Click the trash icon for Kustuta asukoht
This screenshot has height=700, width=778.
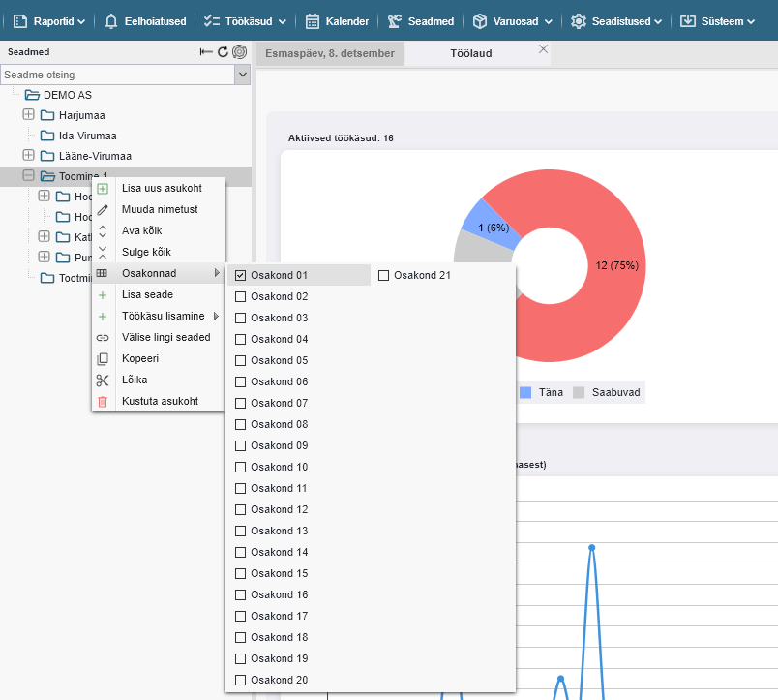[x=103, y=401]
